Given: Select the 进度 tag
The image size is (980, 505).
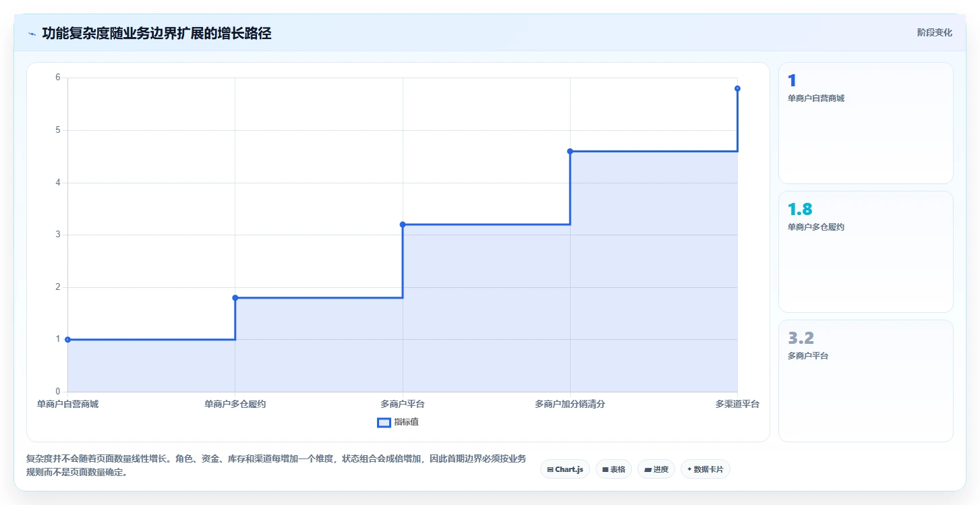Looking at the screenshot, I should (x=656, y=469).
